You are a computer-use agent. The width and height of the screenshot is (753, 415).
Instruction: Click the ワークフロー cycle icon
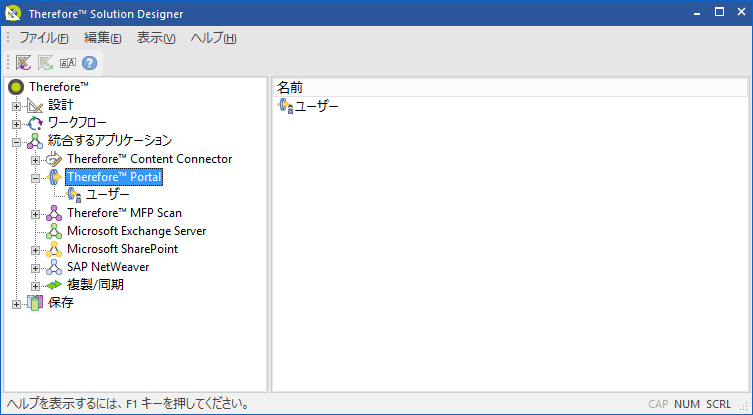pyautogui.click(x=35, y=123)
